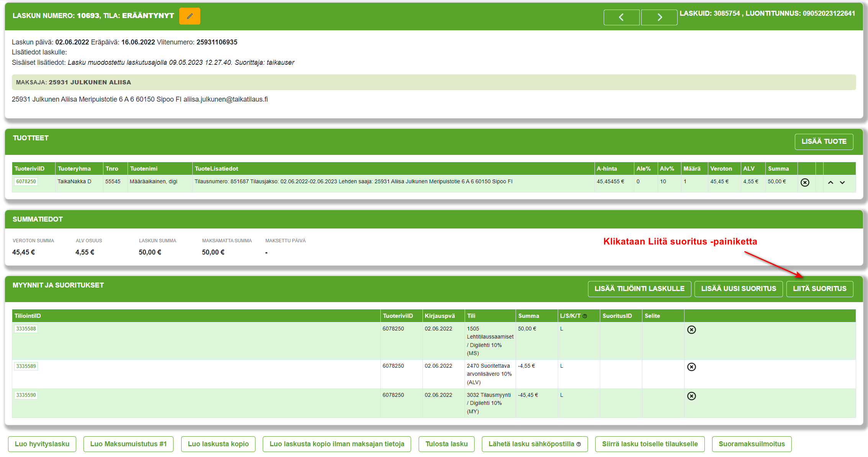Click Siirrä lasku toiselle tilaukselle button
Image resolution: width=868 pixels, height=457 pixels.
tap(650, 444)
